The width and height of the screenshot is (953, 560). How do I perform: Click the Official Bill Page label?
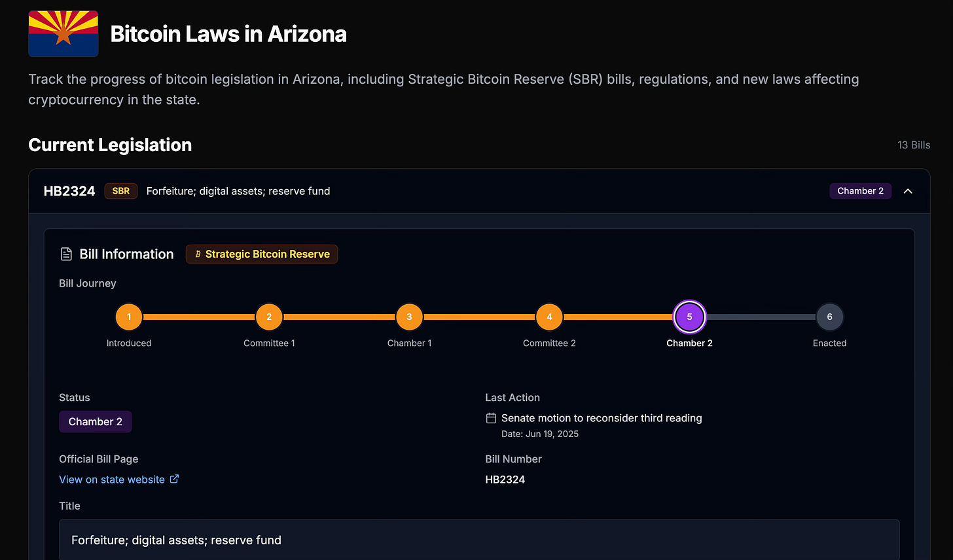pos(99,459)
